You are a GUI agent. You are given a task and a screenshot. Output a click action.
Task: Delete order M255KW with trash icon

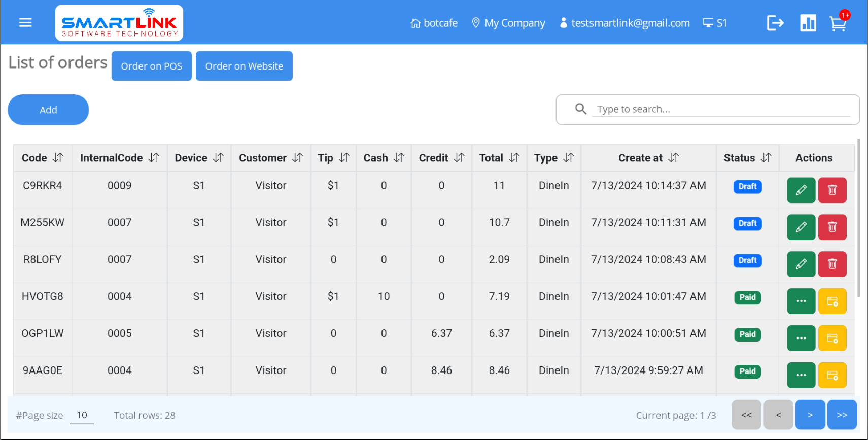[832, 227]
